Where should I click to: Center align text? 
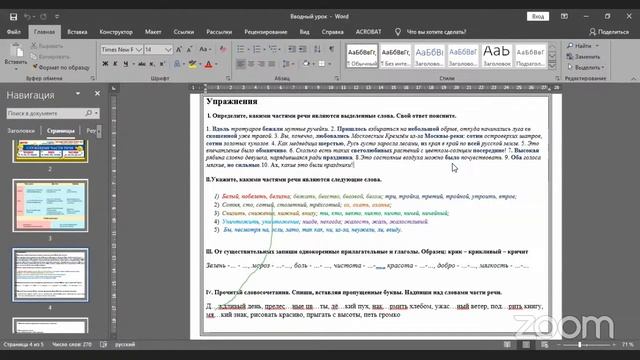click(251, 64)
